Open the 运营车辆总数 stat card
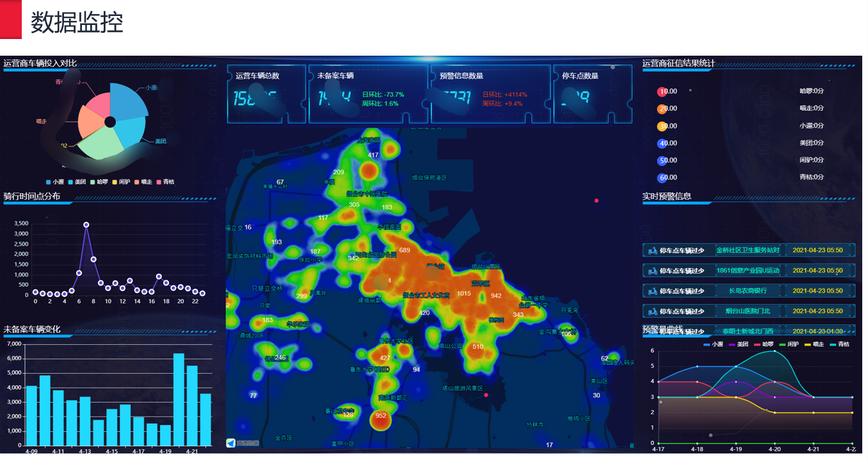The image size is (868, 462). coord(266,93)
